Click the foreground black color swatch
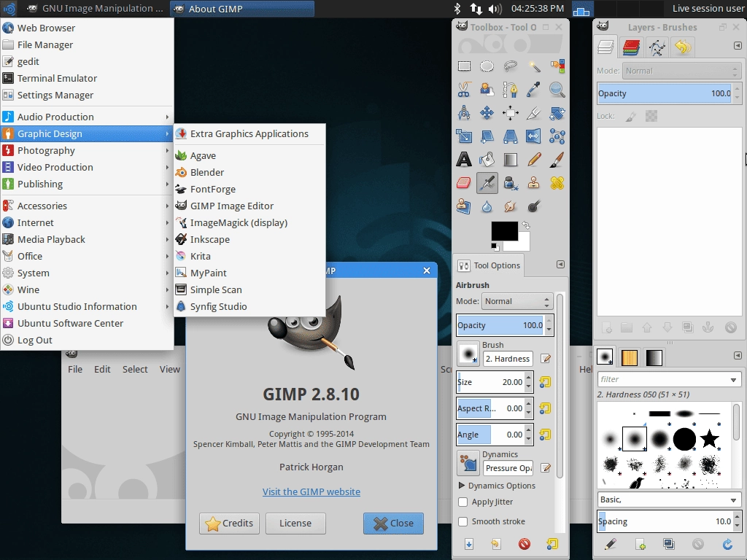 pos(504,231)
